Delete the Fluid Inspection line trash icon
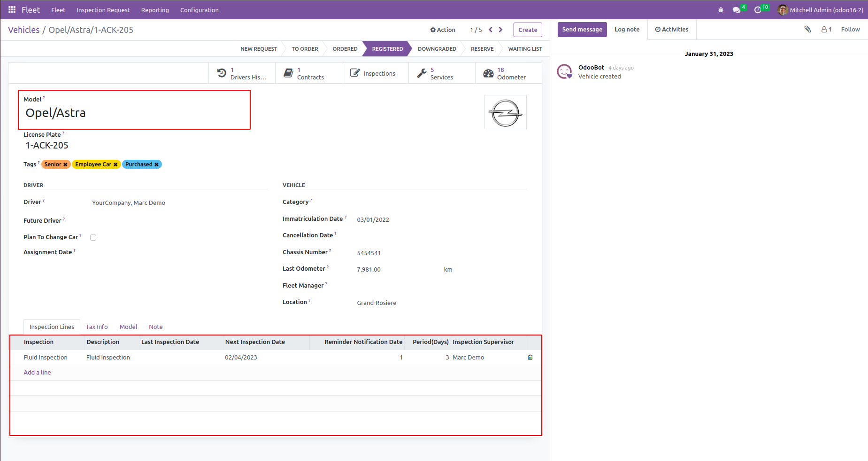The width and height of the screenshot is (868, 461). pyautogui.click(x=530, y=358)
